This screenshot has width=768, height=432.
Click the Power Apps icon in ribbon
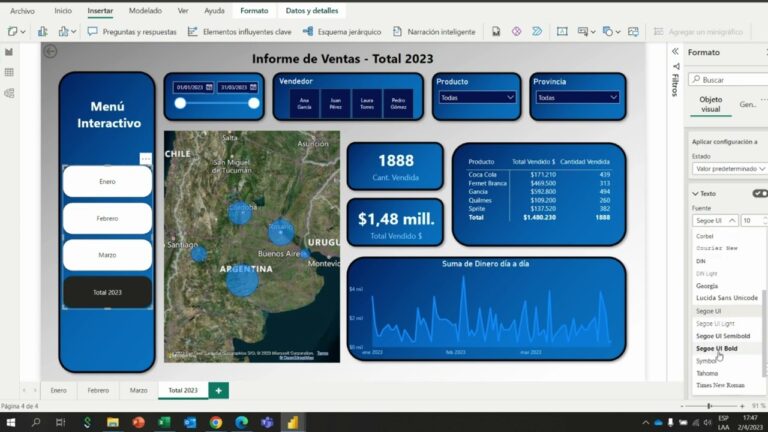click(x=516, y=32)
